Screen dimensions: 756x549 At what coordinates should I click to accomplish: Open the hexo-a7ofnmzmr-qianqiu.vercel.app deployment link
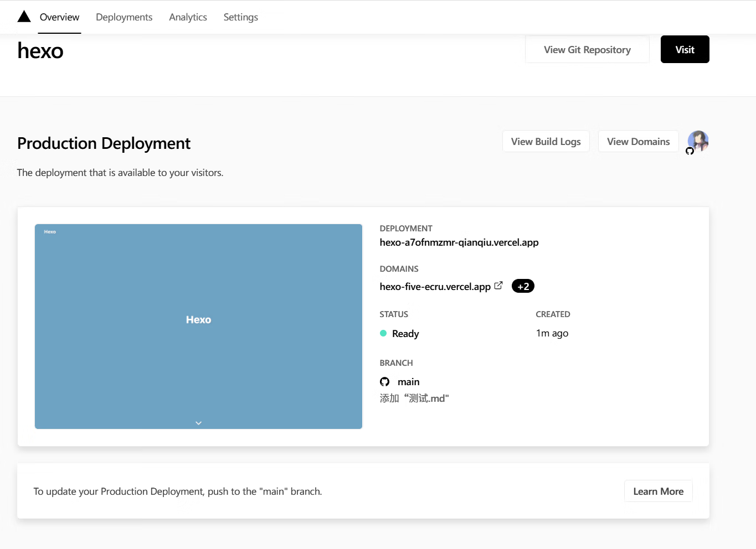coord(459,242)
